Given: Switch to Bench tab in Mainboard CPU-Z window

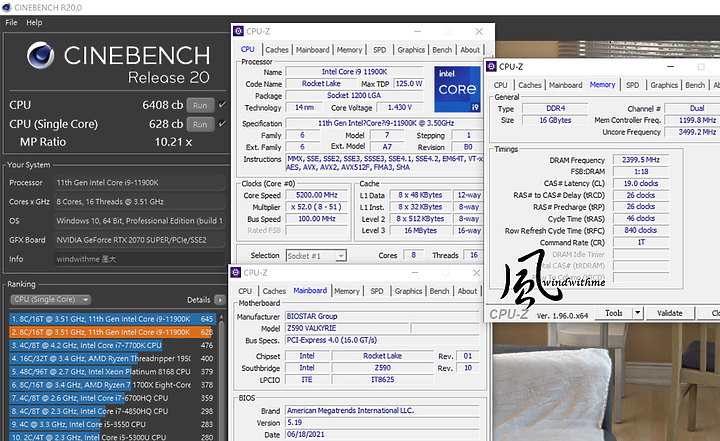Looking at the screenshot, I should tap(439, 291).
